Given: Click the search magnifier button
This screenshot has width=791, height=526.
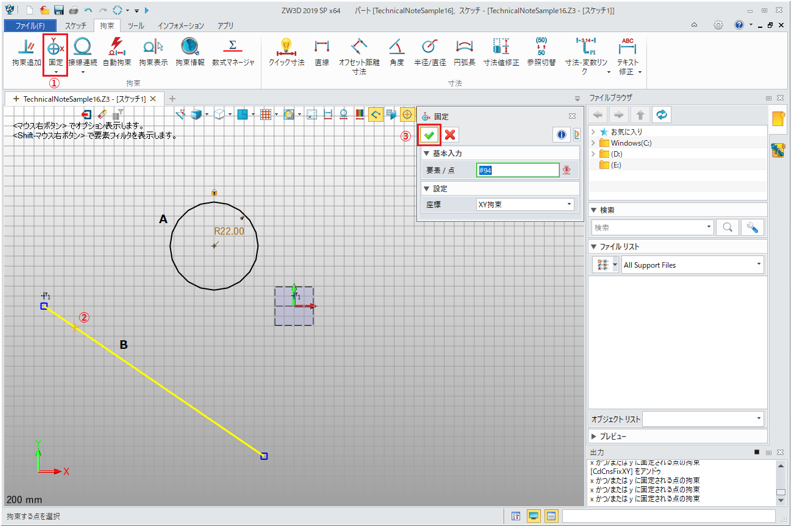Looking at the screenshot, I should point(727,227).
